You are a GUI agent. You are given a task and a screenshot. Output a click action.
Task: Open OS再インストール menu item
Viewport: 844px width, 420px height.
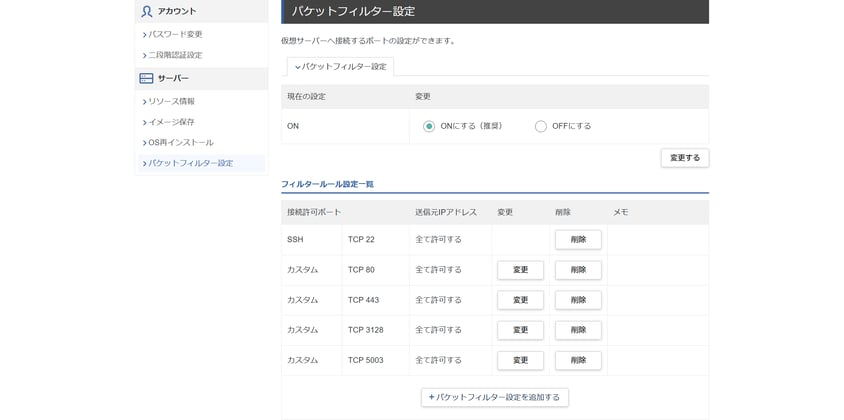[x=180, y=142]
